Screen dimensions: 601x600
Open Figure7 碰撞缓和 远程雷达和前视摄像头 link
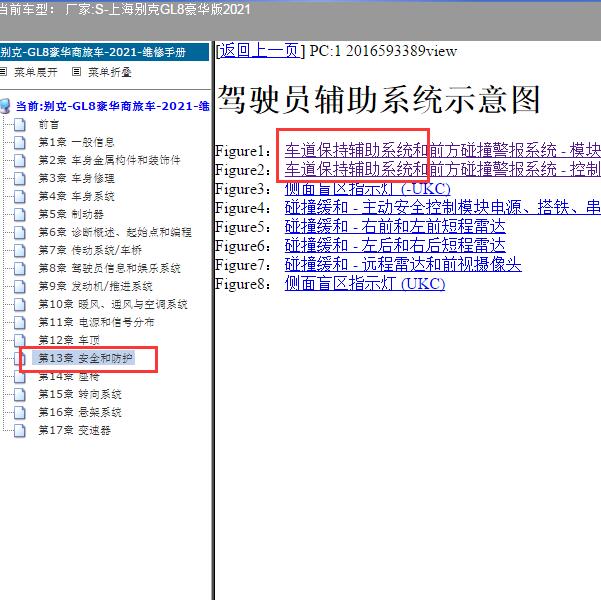pos(403,265)
